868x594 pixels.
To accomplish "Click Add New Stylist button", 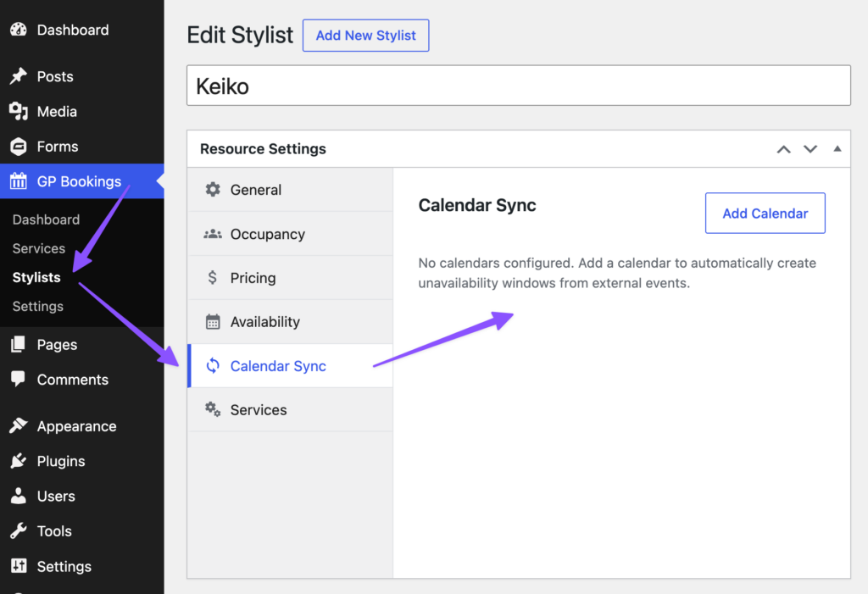I will coord(365,36).
